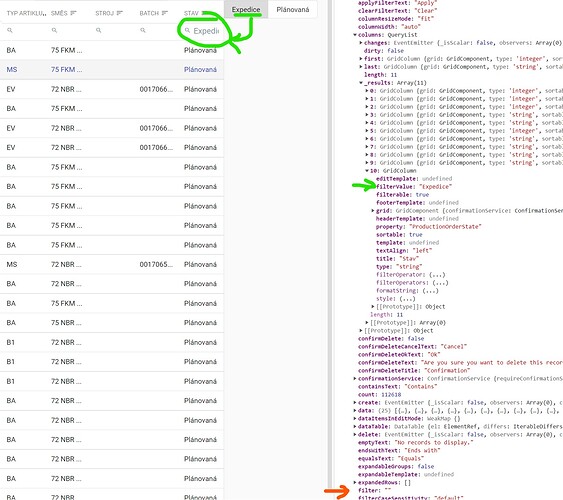Select the Expedice suggestion option
The image size is (563, 500).
(246, 9)
